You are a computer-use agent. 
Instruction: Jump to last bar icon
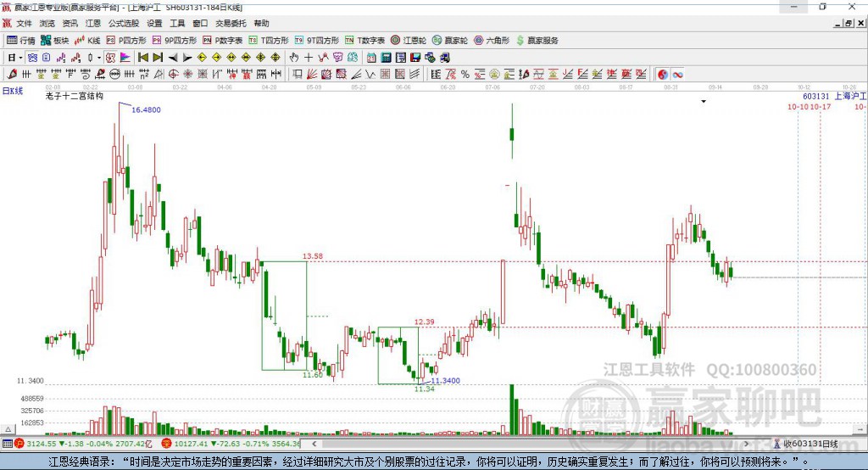[158, 58]
